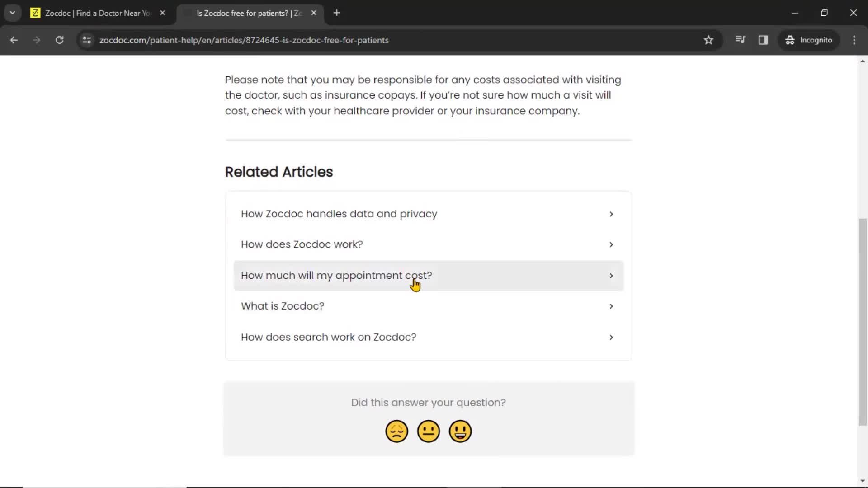Image resolution: width=868 pixels, height=488 pixels.
Task: Open the media control icon in toolbar
Action: [740, 40]
